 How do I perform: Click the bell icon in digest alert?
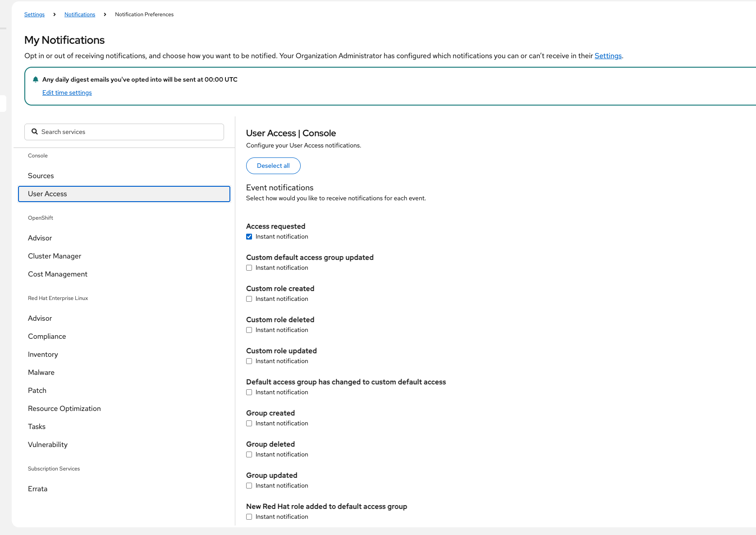point(36,80)
